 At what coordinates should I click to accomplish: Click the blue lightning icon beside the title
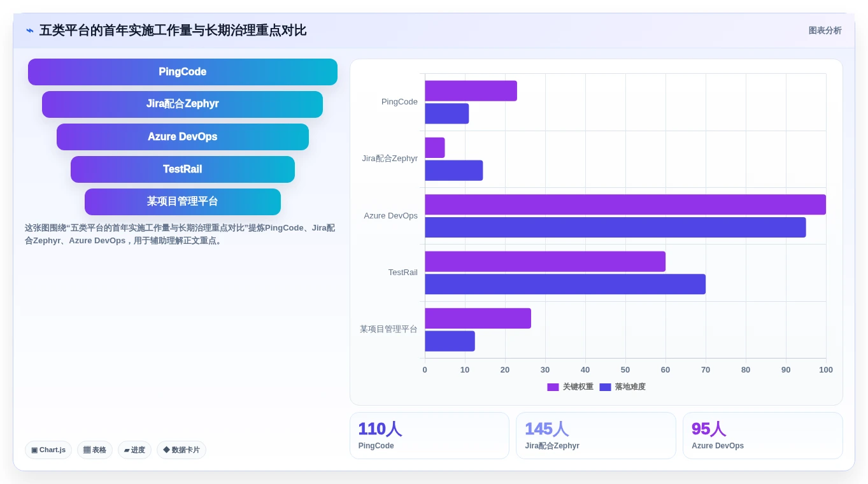point(30,31)
